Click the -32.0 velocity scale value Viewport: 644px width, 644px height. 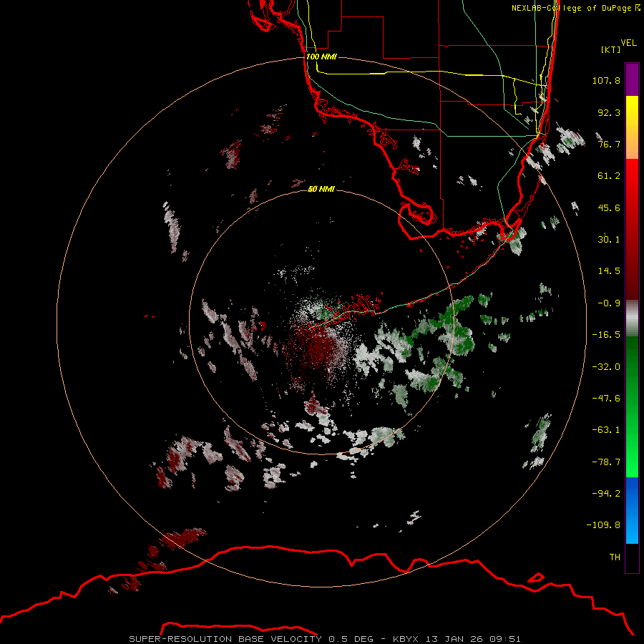click(x=606, y=367)
